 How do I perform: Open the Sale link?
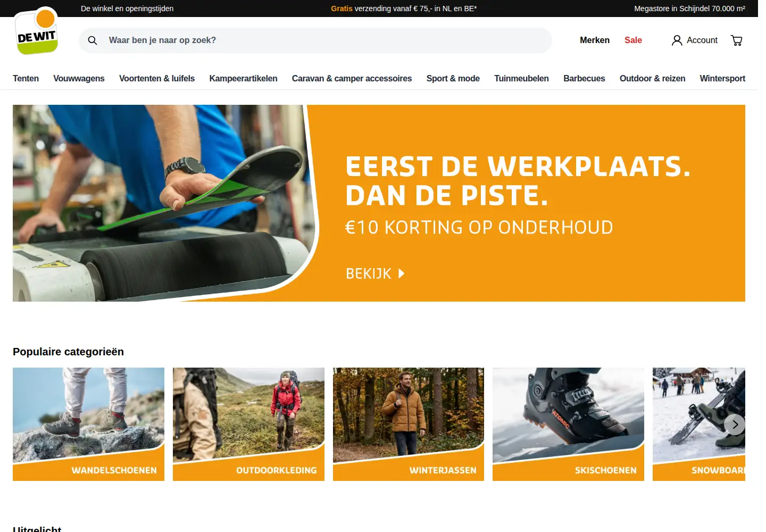pyautogui.click(x=633, y=40)
